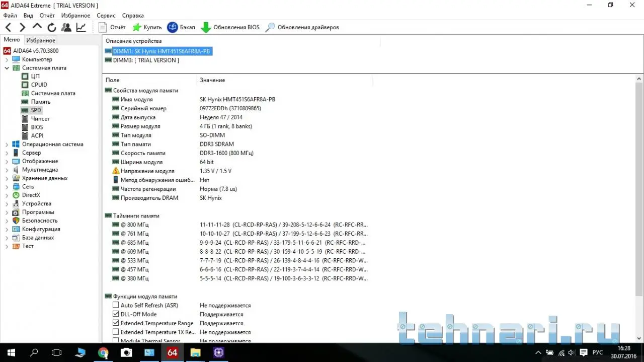Switch to the Избранное sidebar tab

pyautogui.click(x=41, y=40)
